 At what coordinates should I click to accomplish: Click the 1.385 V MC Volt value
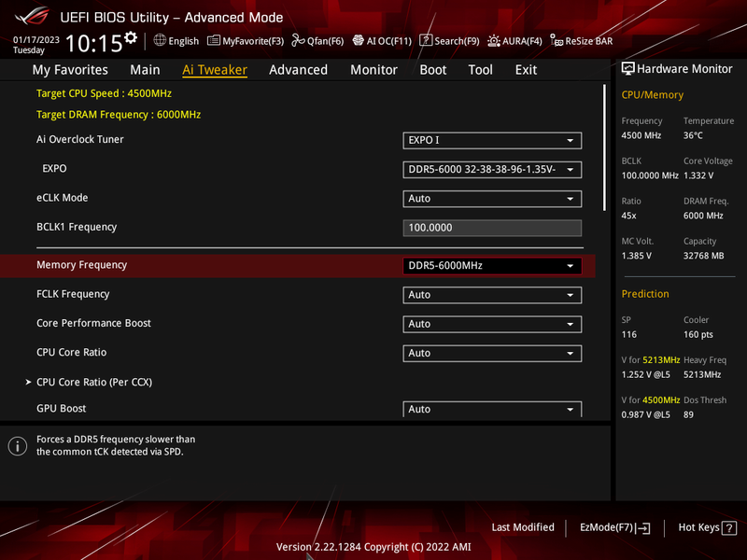[637, 256]
